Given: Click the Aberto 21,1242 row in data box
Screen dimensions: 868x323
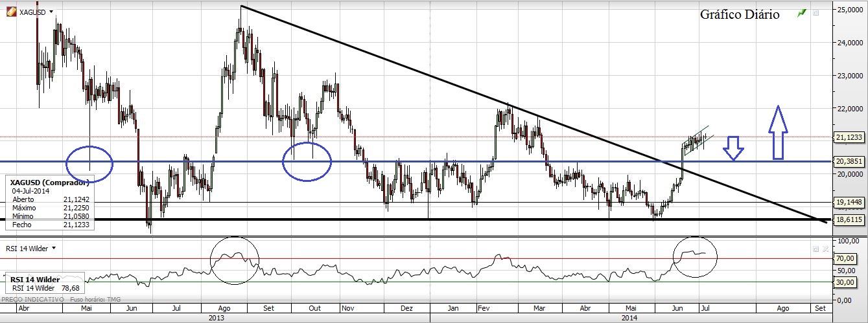Looking at the screenshot, I should click(52, 199).
